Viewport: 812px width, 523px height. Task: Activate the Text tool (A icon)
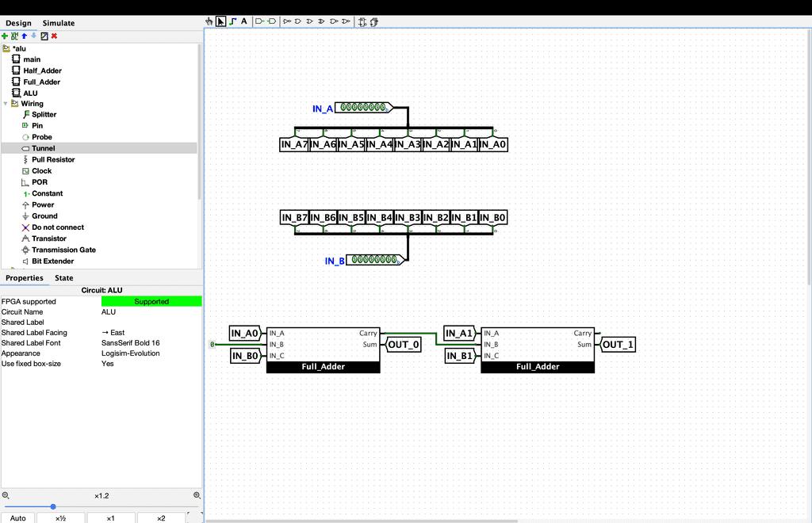point(244,21)
